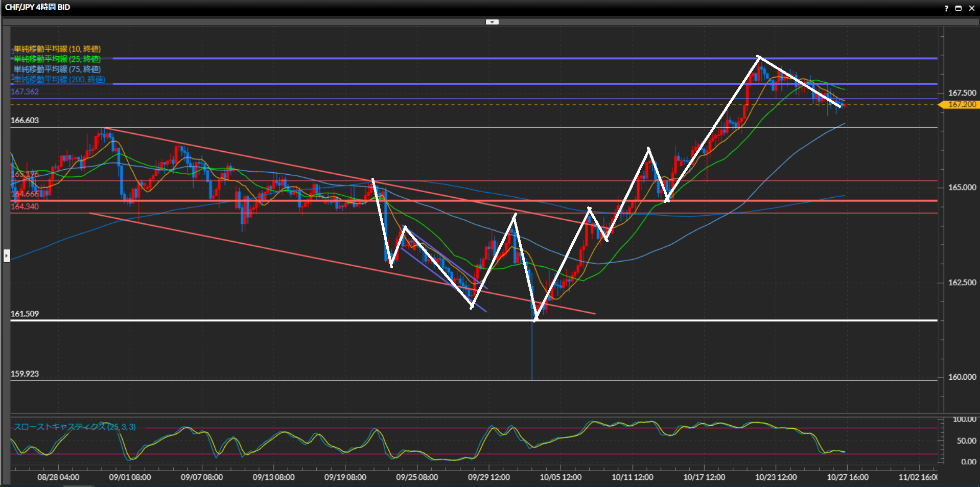The image size is (980, 487).
Task: Open the help question mark icon
Action: point(946,8)
